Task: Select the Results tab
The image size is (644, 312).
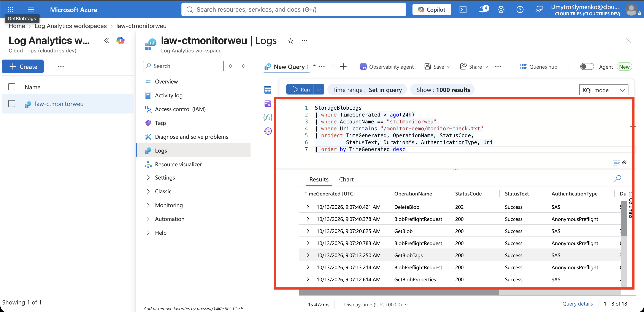Action: pos(319,179)
